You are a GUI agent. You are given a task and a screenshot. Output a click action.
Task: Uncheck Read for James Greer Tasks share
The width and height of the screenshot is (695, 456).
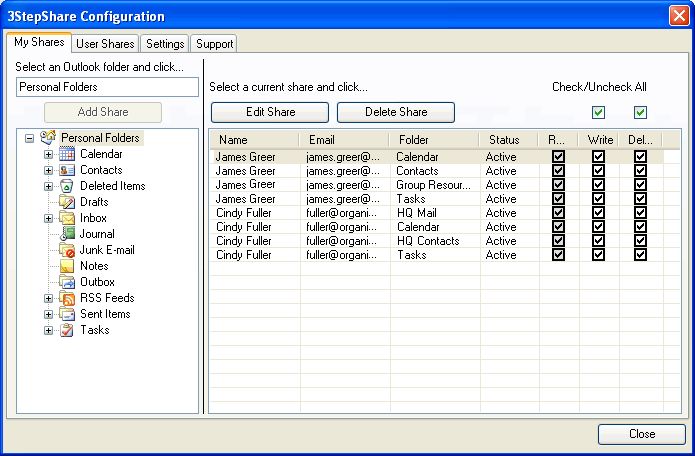(x=558, y=199)
